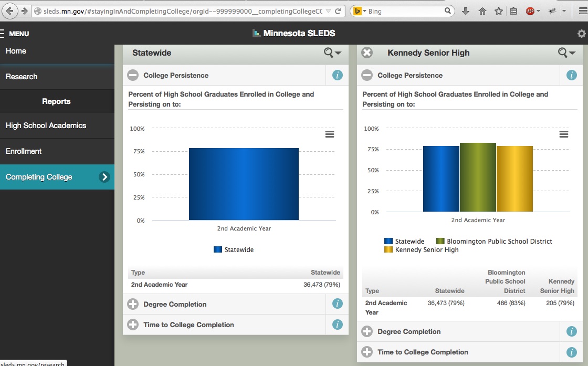Select the 486 (83%) table cell

(x=511, y=303)
